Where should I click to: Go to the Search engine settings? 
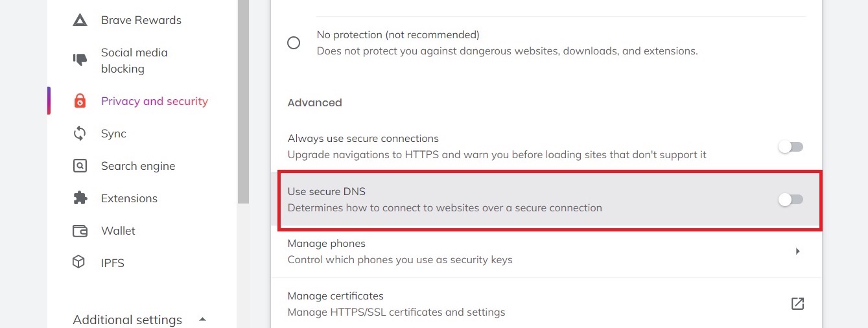coord(138,166)
